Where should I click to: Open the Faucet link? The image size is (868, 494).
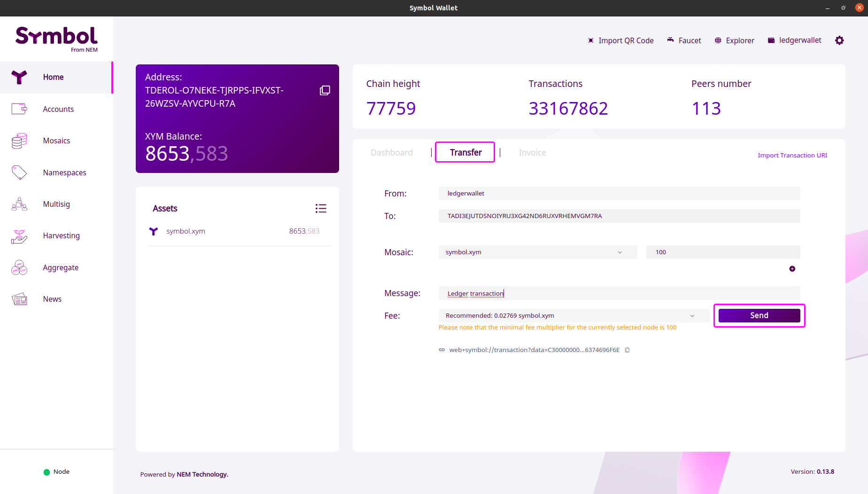tap(690, 40)
